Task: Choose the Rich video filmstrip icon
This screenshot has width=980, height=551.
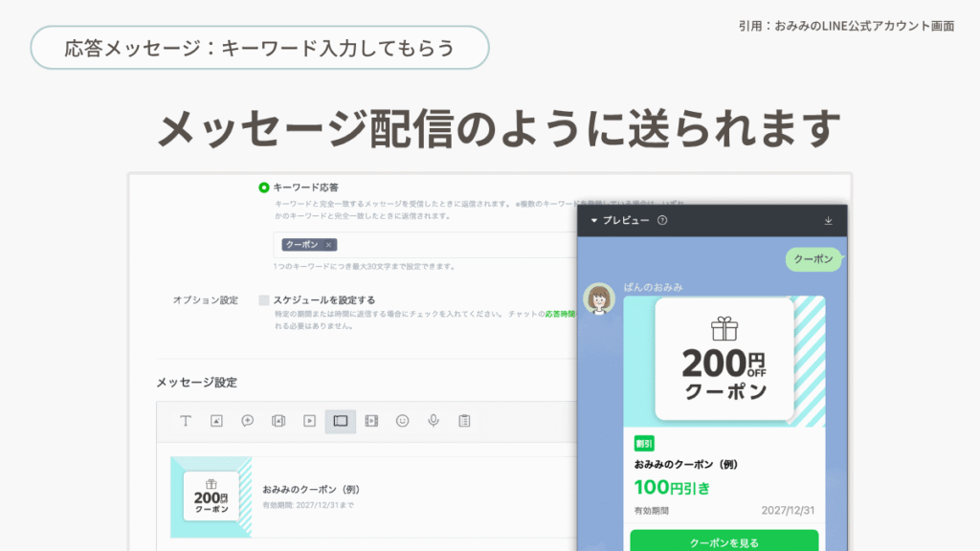Action: click(x=371, y=421)
